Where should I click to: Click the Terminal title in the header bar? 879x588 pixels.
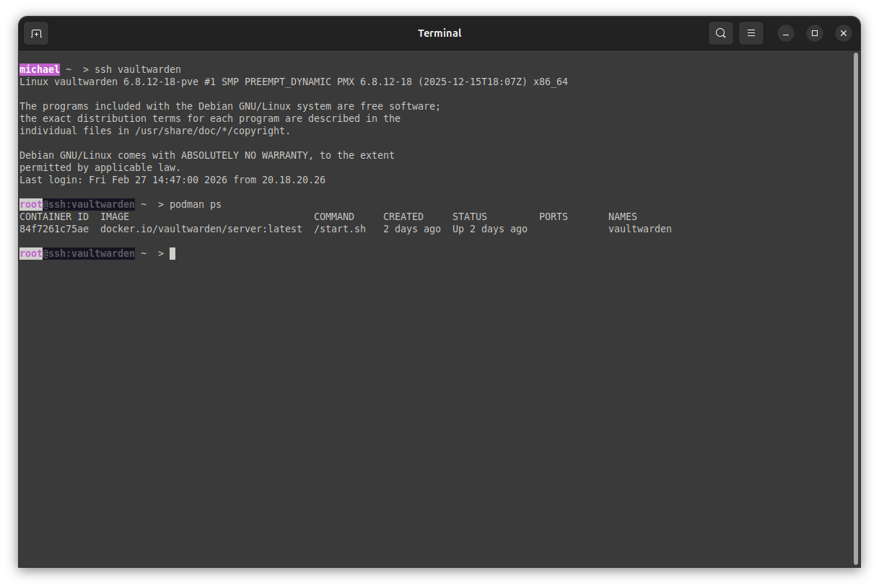point(439,33)
